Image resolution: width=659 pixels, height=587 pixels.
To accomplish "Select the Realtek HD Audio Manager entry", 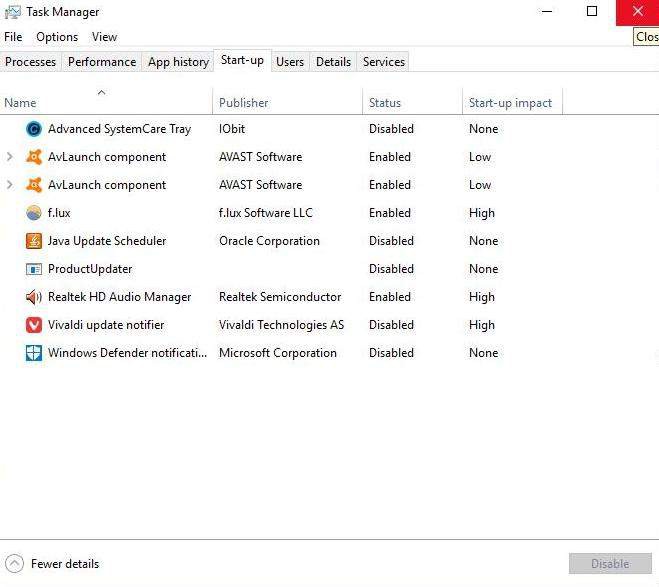I will (120, 297).
